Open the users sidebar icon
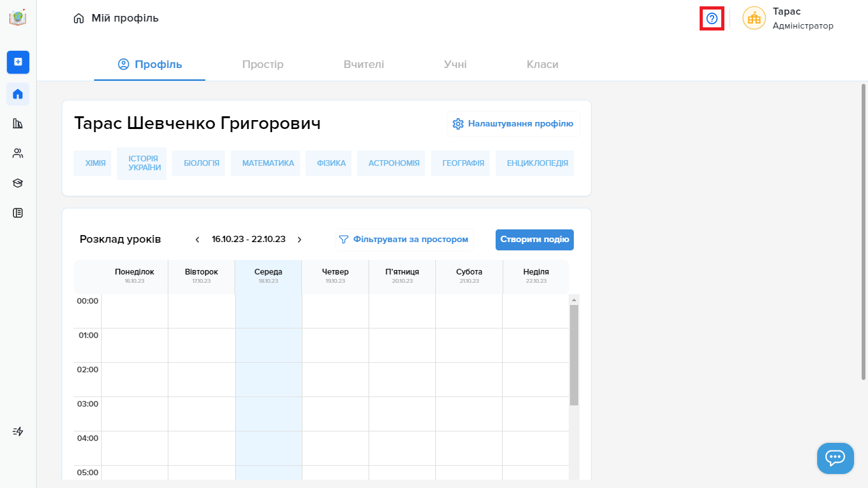 click(x=18, y=153)
